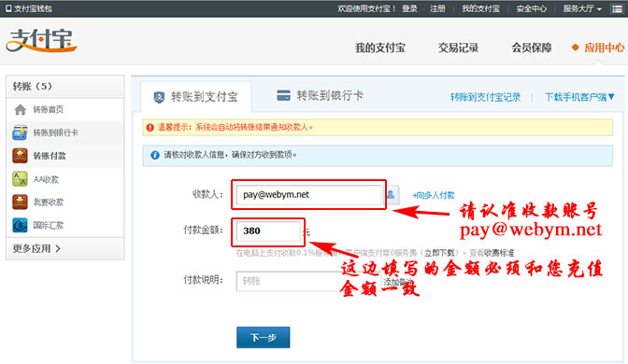Click the blue info icon in notice

coord(155,155)
